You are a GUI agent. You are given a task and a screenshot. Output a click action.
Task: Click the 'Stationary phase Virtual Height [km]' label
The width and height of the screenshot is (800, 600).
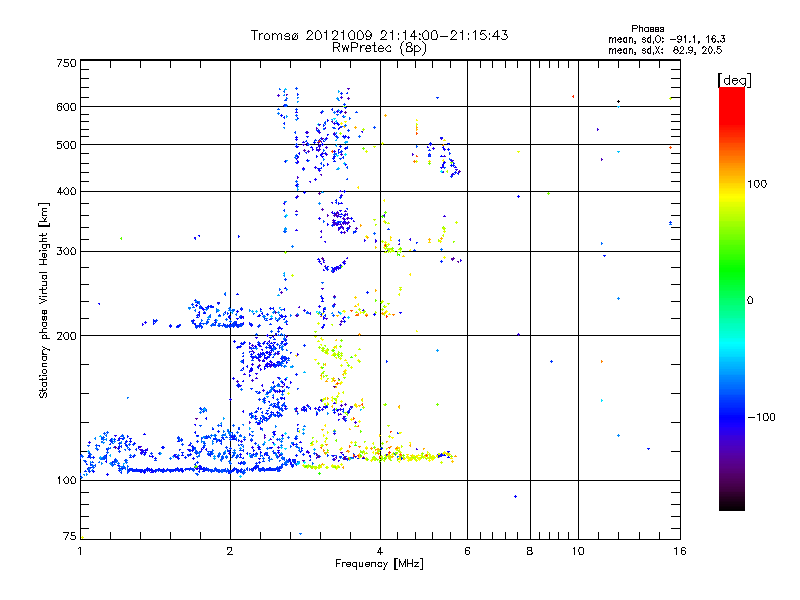44,300
